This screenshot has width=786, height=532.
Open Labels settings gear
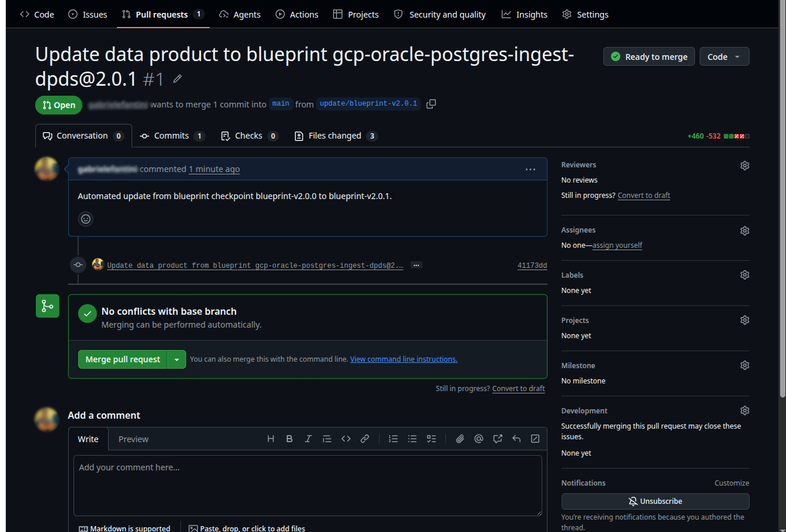[745, 275]
